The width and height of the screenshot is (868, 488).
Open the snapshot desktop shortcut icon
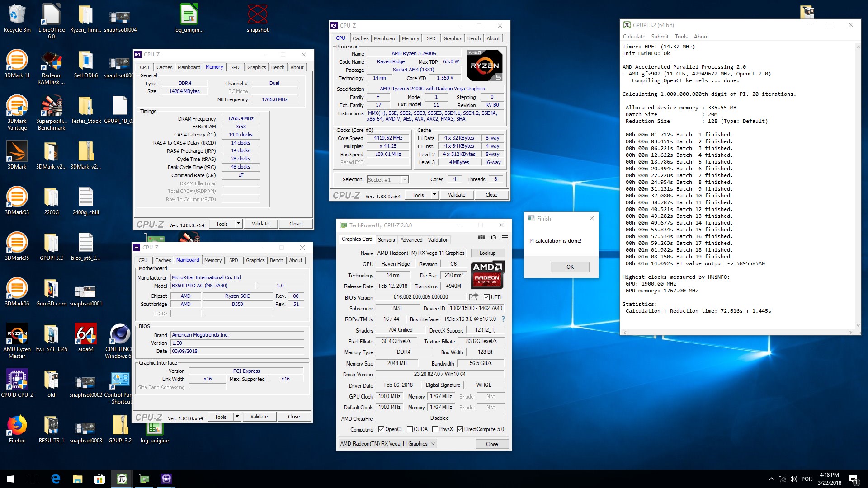click(258, 19)
